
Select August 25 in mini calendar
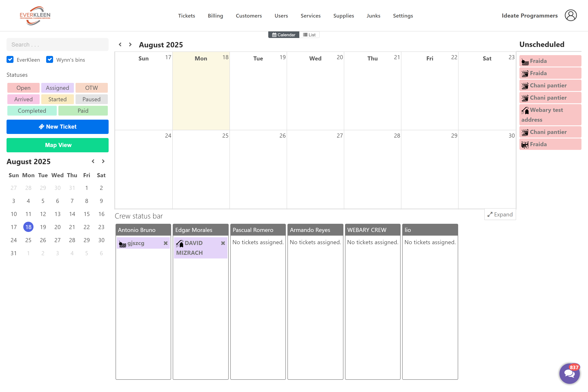point(28,240)
